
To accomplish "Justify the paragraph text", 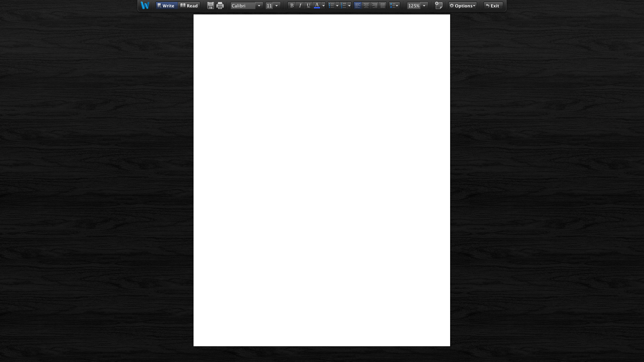I will pyautogui.click(x=383, y=5).
